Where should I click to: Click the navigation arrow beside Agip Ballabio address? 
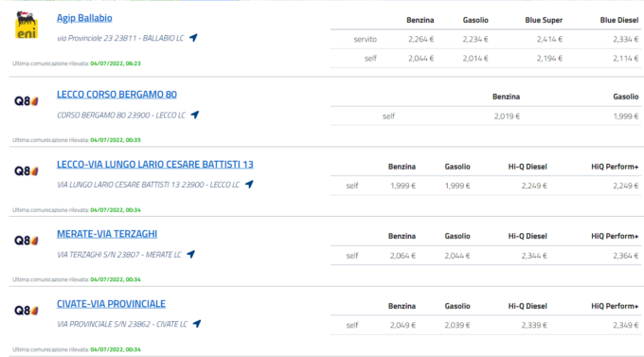tap(193, 38)
